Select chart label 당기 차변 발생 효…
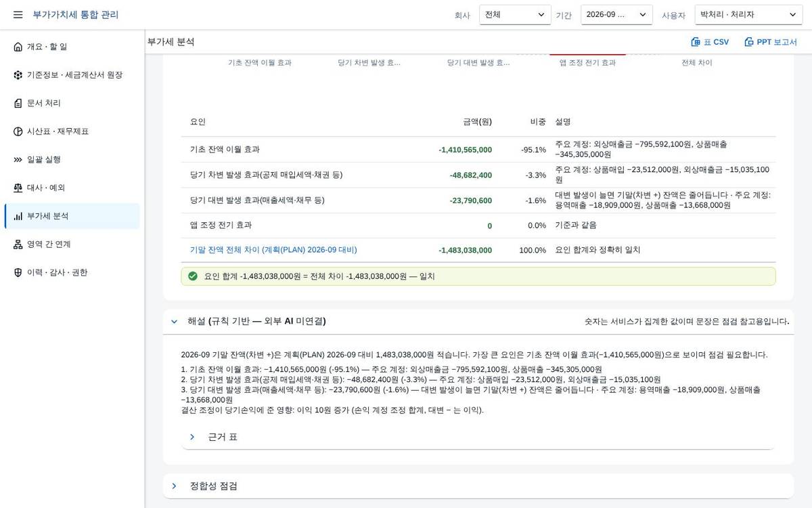 [x=369, y=62]
